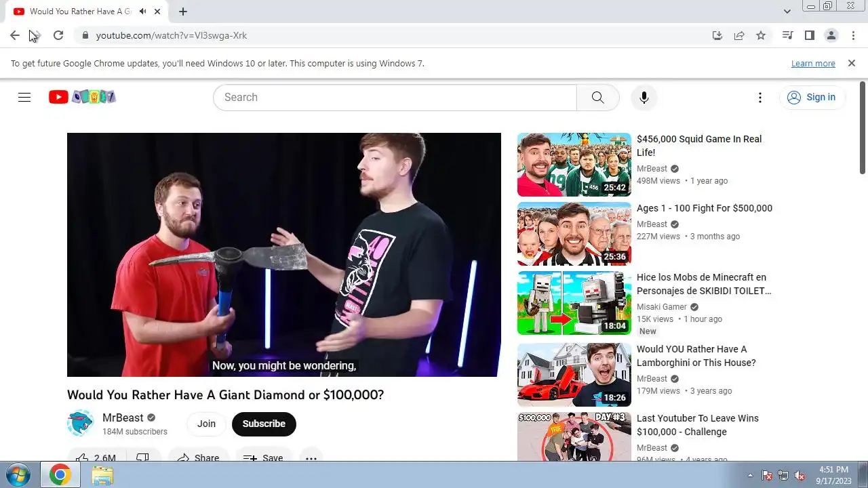The width and height of the screenshot is (868, 488).
Task: Open YouTube settings three-dot menu
Action: pos(760,97)
